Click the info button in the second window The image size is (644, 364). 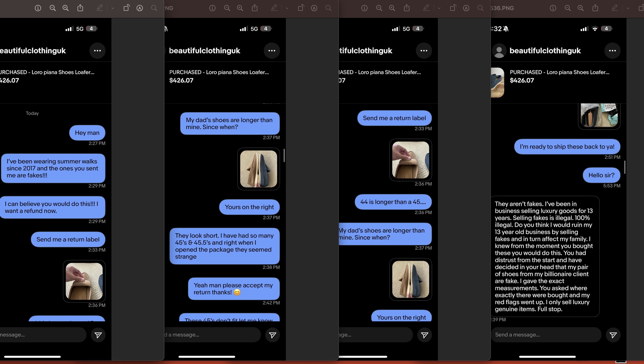pyautogui.click(x=212, y=8)
